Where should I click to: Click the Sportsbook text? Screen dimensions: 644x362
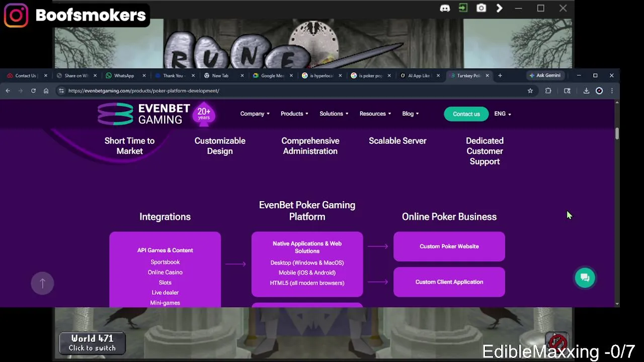pos(165,262)
